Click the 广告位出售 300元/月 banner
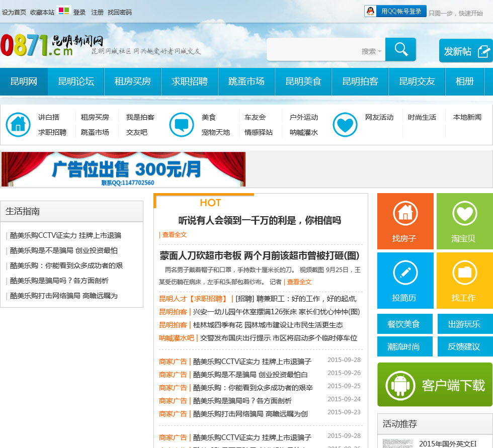The height and width of the screenshot is (448, 493). click(123, 169)
